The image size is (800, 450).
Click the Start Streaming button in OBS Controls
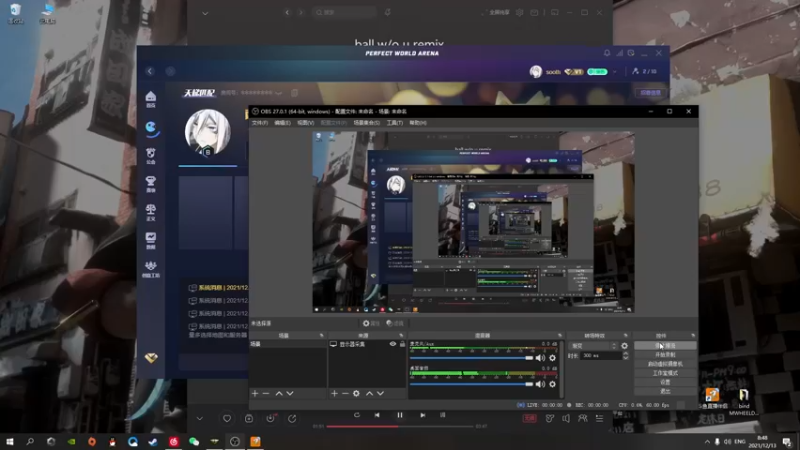click(665, 345)
